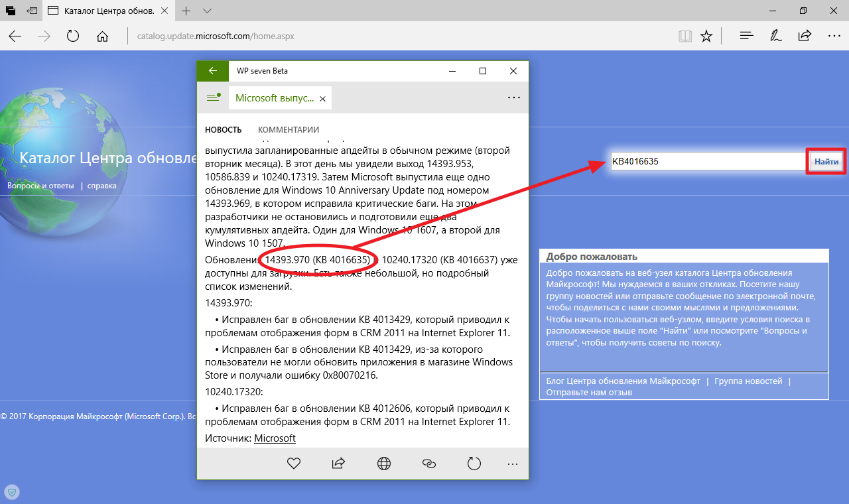Go forward in the Edge browser
This screenshot has width=849, height=504.
tap(44, 36)
